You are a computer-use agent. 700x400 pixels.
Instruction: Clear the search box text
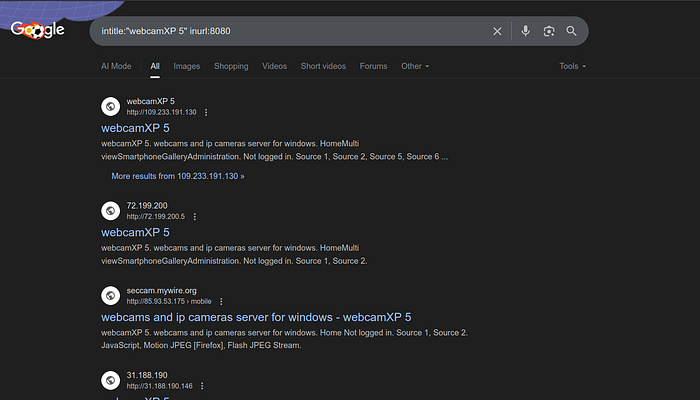coord(498,31)
